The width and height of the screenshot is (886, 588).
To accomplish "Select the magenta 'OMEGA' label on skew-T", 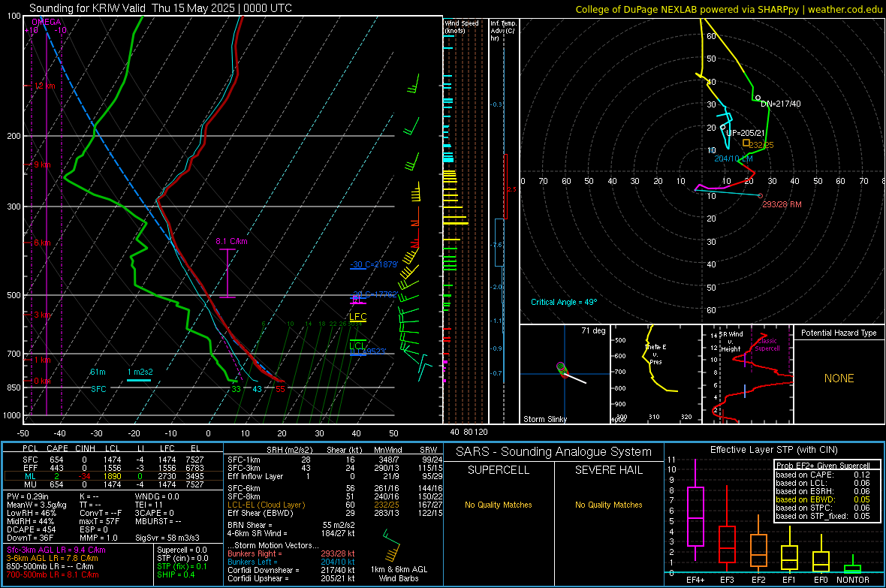I will click(x=47, y=22).
